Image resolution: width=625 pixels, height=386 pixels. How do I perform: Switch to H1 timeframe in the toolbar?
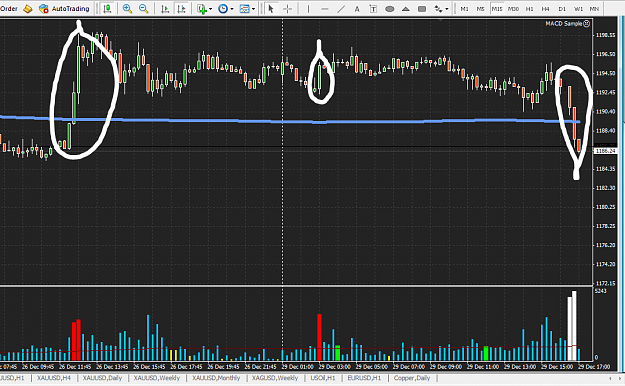tap(529, 8)
